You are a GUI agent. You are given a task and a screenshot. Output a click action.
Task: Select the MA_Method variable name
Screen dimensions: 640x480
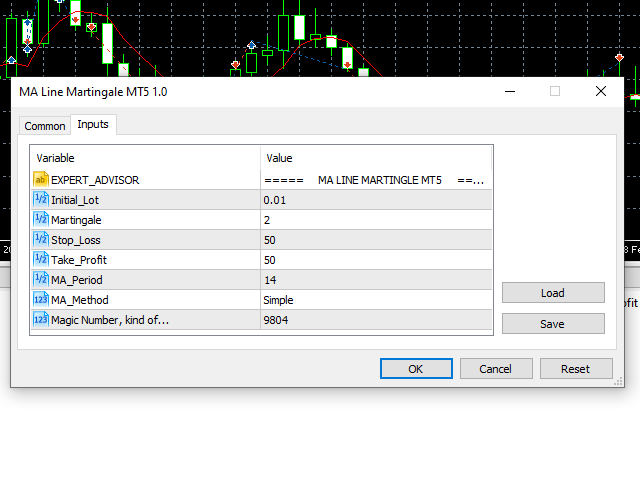pos(80,300)
